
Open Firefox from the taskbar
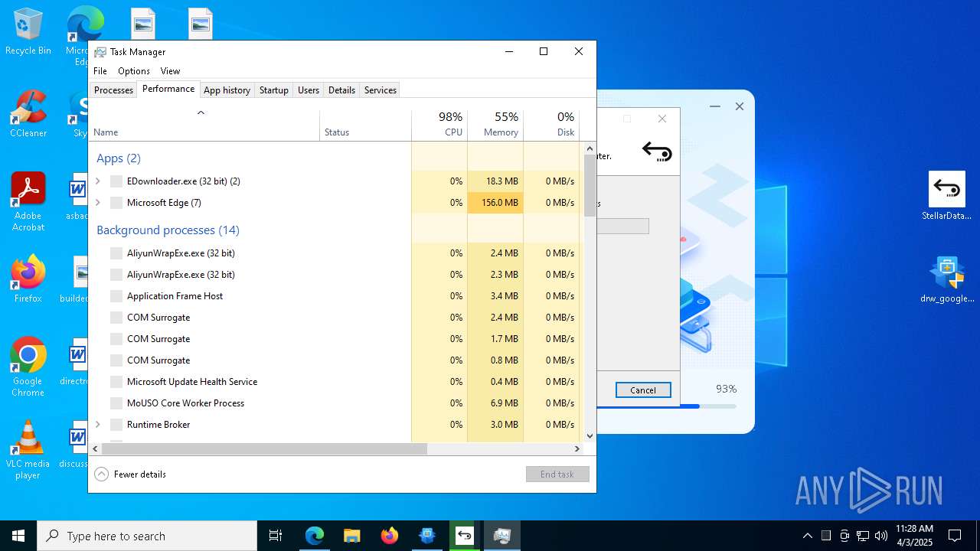(390, 536)
